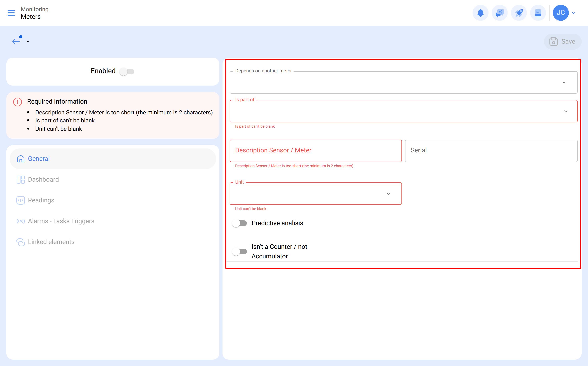Click the JC user avatar
The height and width of the screenshot is (366, 588).
pos(560,13)
